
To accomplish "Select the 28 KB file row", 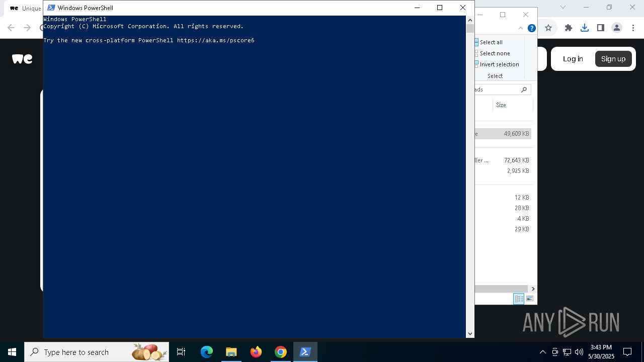I will click(503, 208).
